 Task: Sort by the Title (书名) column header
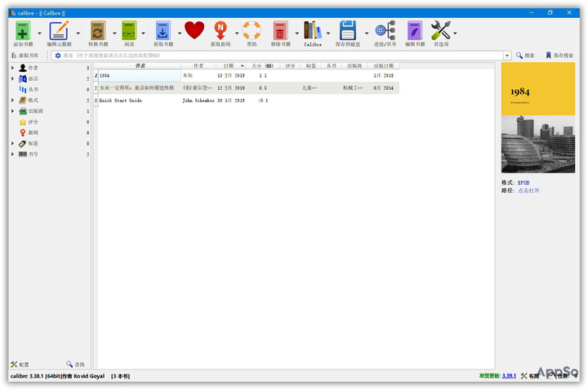point(140,65)
